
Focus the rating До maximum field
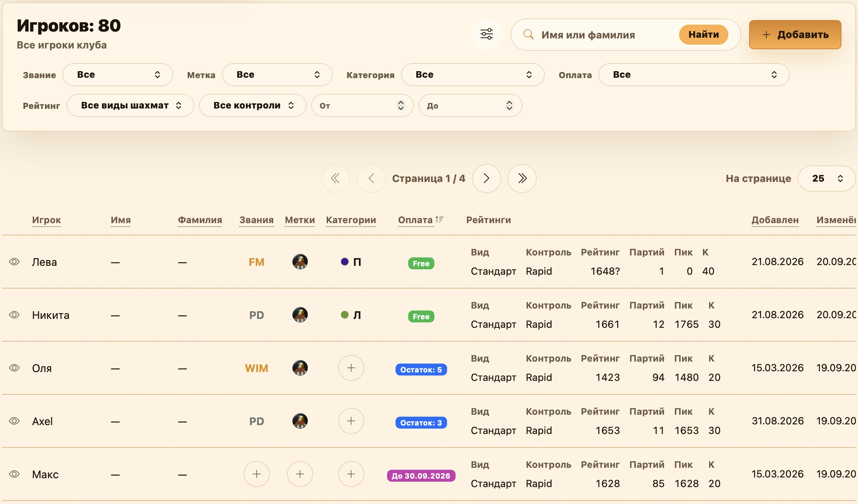click(471, 105)
